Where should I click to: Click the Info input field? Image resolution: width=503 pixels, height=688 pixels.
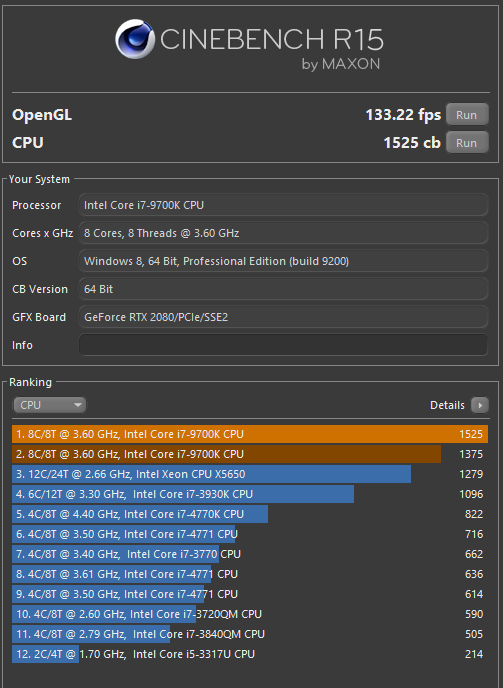[x=283, y=345]
